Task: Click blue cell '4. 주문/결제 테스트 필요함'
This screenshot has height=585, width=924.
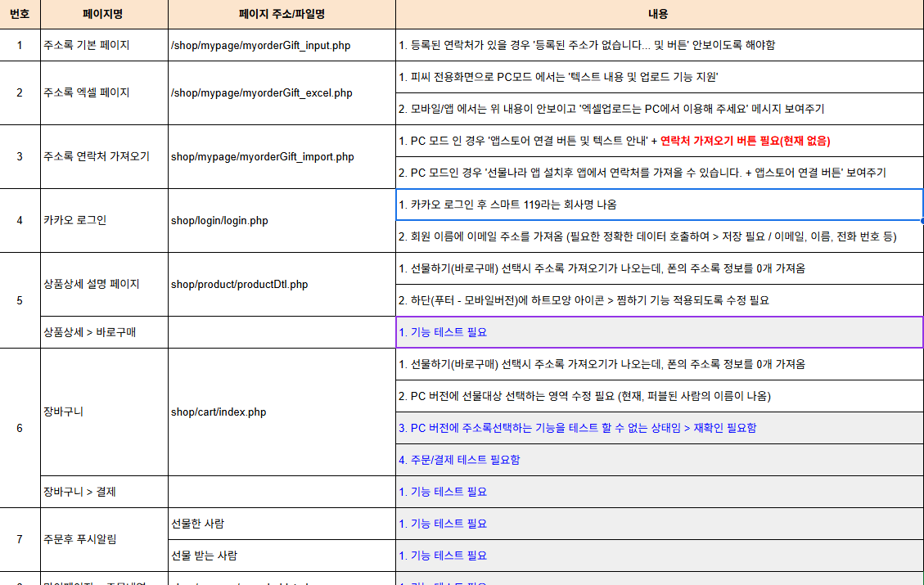Action: click(x=660, y=460)
